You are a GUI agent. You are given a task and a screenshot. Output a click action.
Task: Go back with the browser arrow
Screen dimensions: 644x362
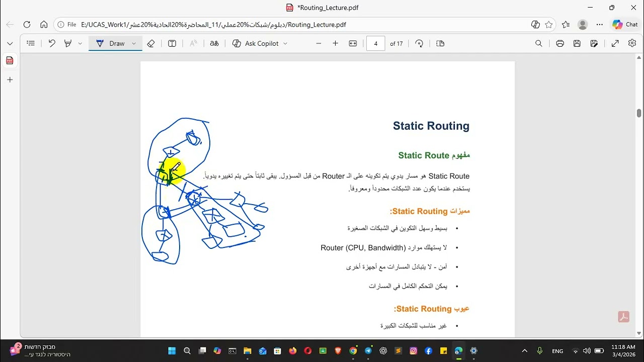coord(10,24)
